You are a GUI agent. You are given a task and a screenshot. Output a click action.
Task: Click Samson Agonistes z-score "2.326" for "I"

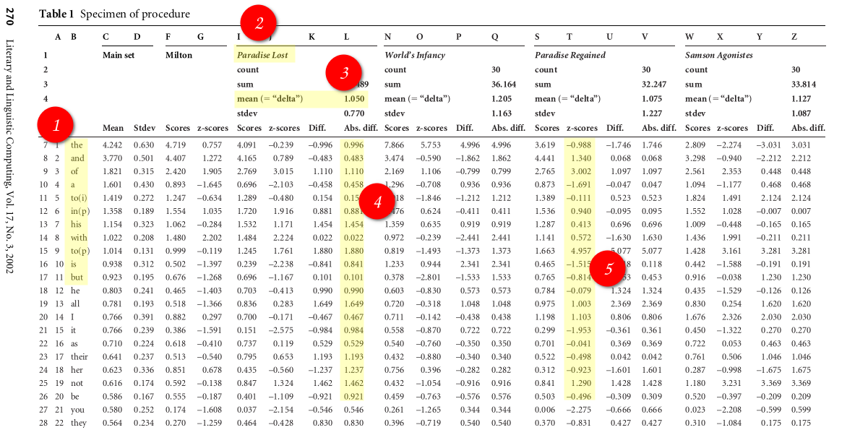pos(731,317)
